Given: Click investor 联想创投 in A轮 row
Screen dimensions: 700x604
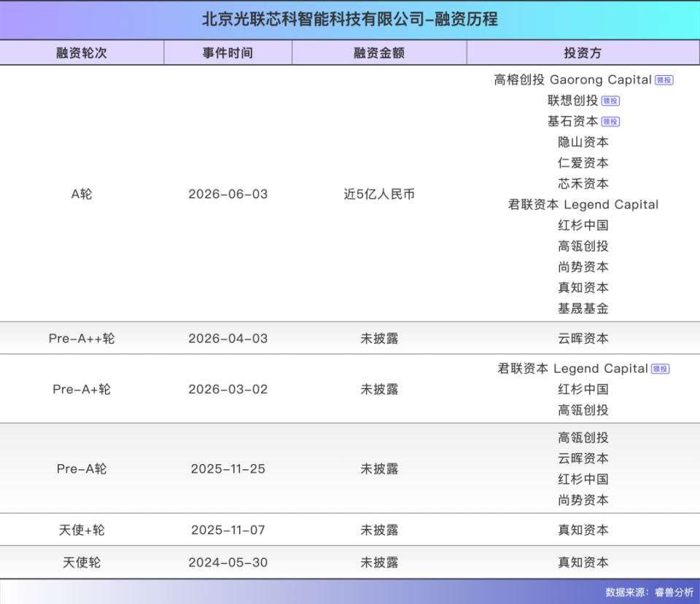Looking at the screenshot, I should [x=573, y=101].
